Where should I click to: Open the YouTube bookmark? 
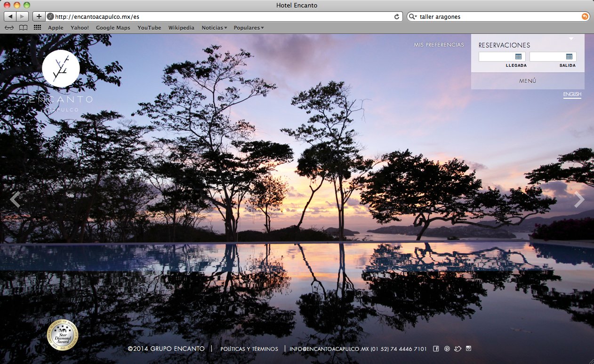click(x=149, y=28)
